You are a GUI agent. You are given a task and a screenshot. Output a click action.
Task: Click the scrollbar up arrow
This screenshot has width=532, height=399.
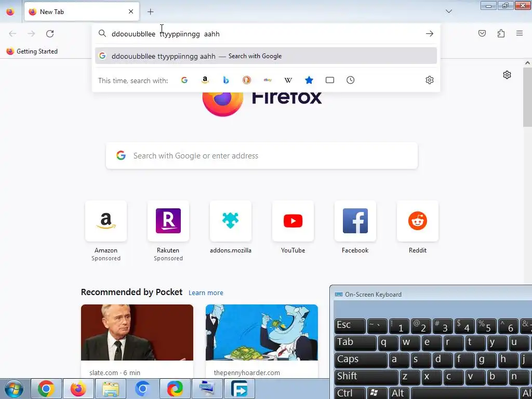click(527, 63)
